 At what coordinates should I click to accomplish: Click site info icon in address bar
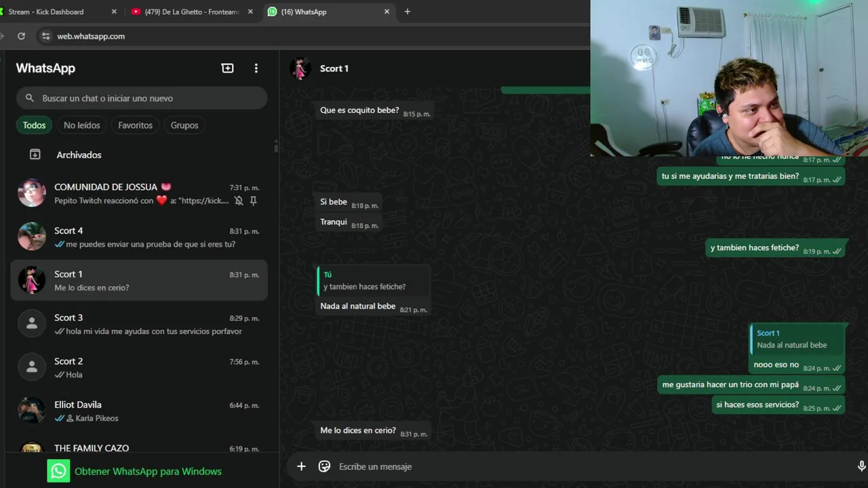[x=45, y=36]
